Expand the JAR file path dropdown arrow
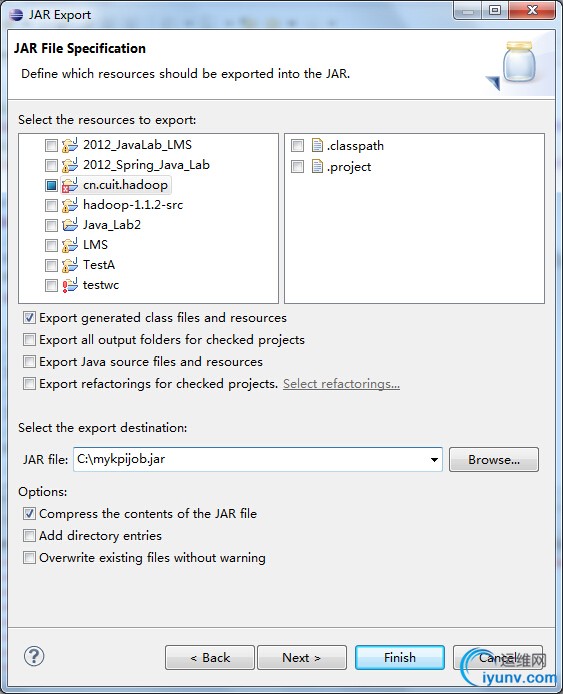Screen dimensions: 563x694 pos(434,459)
